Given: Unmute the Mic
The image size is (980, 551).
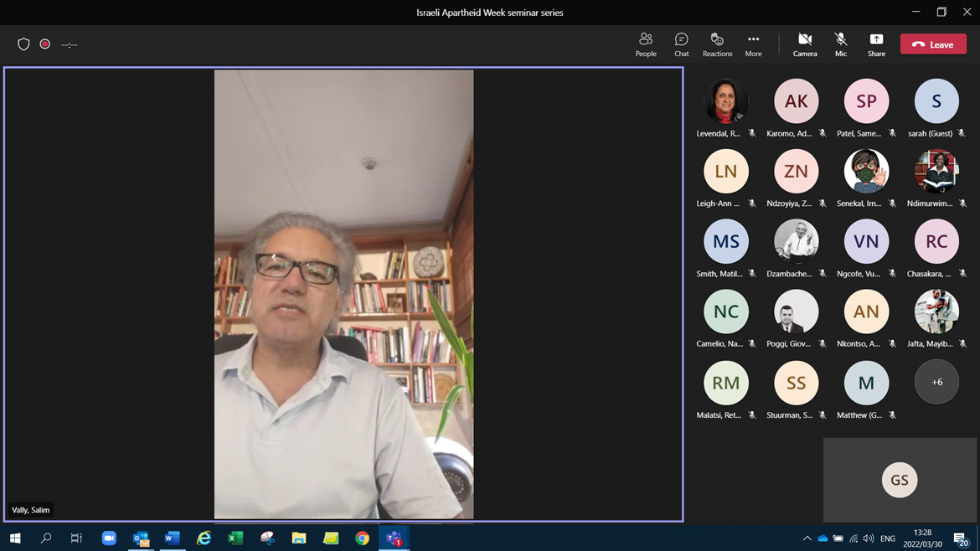Looking at the screenshot, I should click(x=841, y=44).
